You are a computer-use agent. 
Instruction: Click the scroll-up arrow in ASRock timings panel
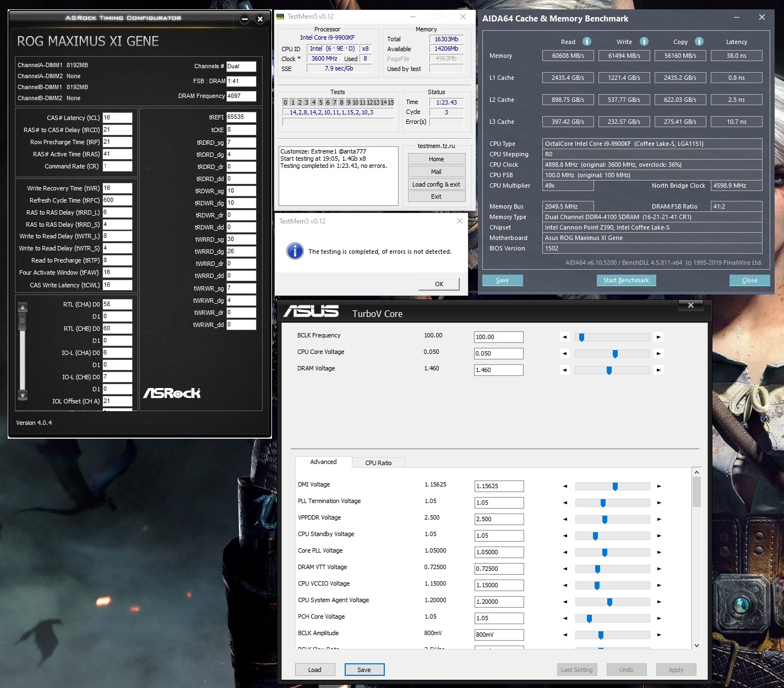(x=23, y=308)
